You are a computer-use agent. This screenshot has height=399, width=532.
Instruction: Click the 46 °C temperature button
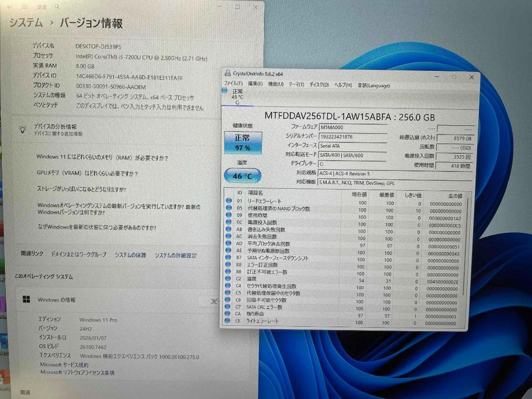point(242,176)
